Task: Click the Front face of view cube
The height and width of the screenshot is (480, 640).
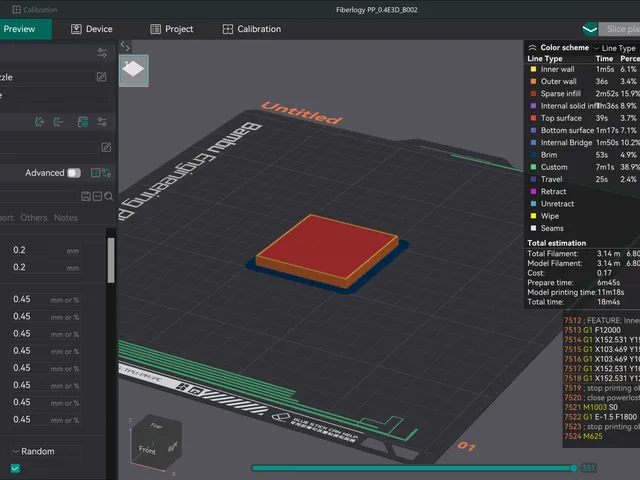Action: point(147,450)
